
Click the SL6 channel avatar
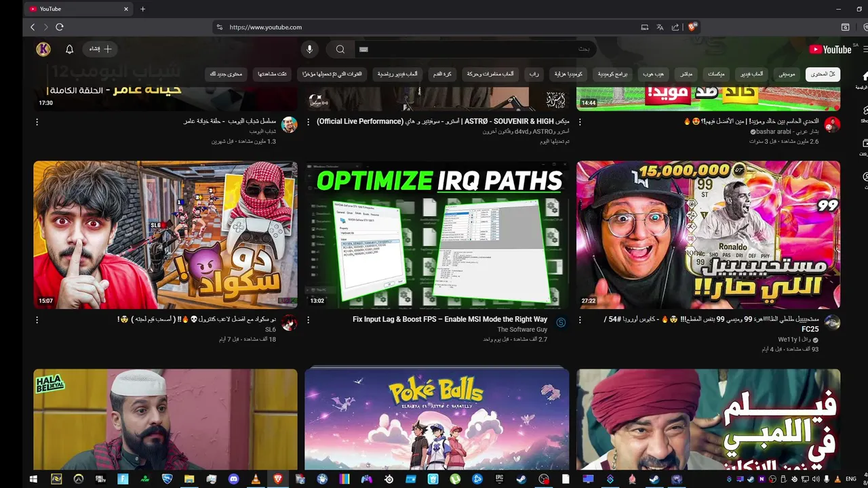pos(289,323)
